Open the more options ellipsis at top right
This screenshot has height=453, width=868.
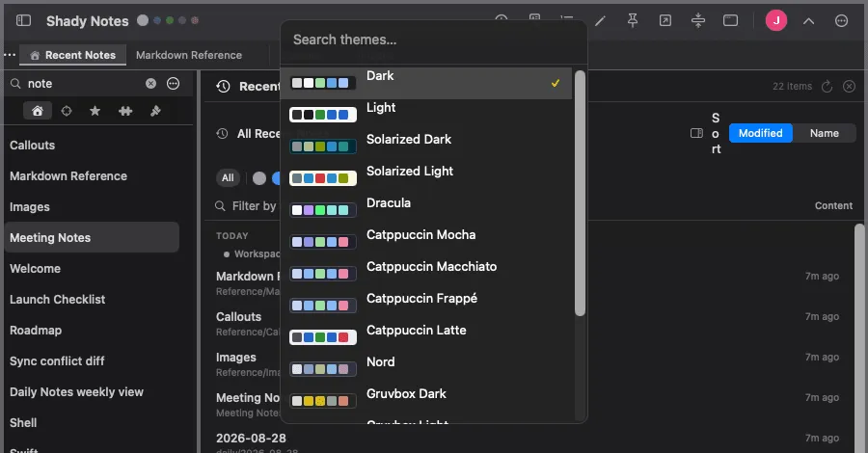(841, 21)
